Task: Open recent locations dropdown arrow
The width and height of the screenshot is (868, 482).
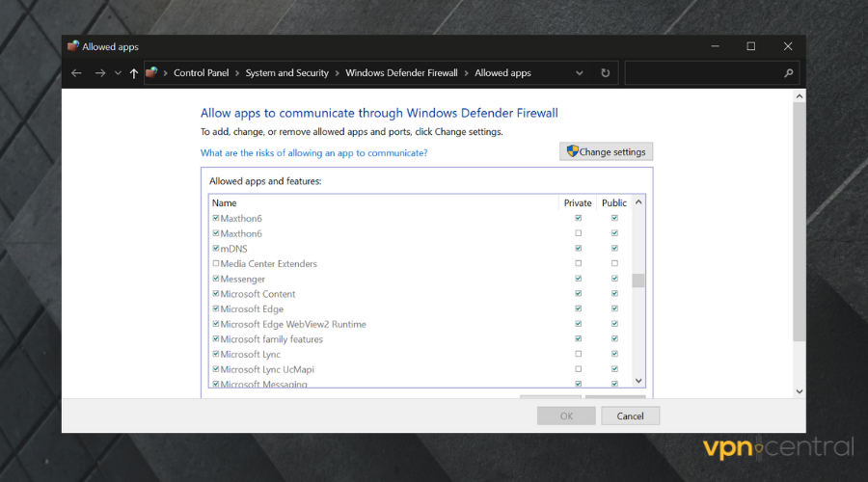Action: pyautogui.click(x=118, y=73)
